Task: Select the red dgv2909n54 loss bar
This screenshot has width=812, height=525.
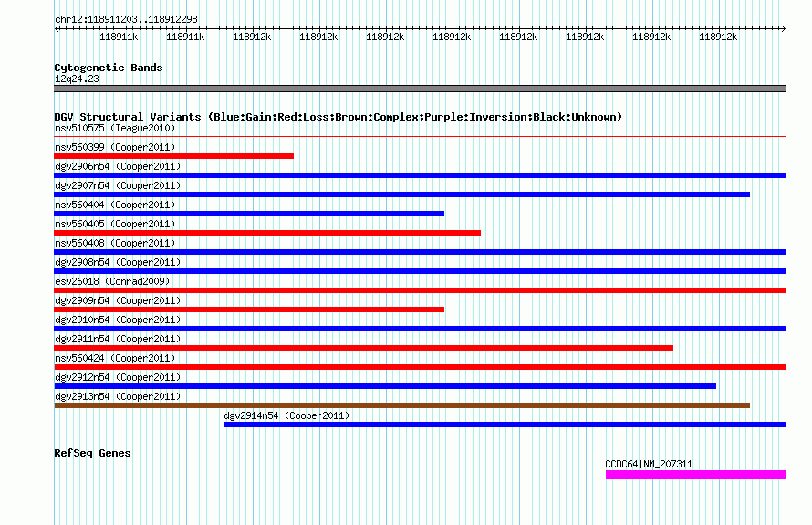Action: [x=249, y=310]
